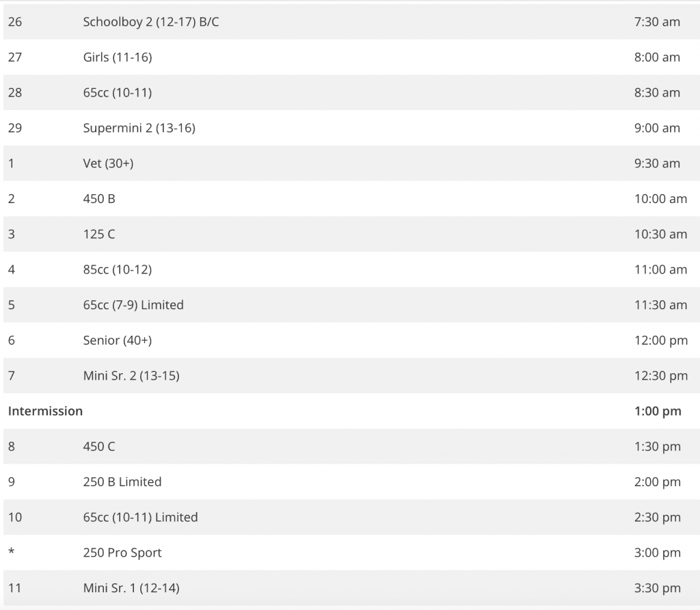Click the Vet (30+) class name
Viewport: 700px width, 610px height.
click(x=108, y=163)
